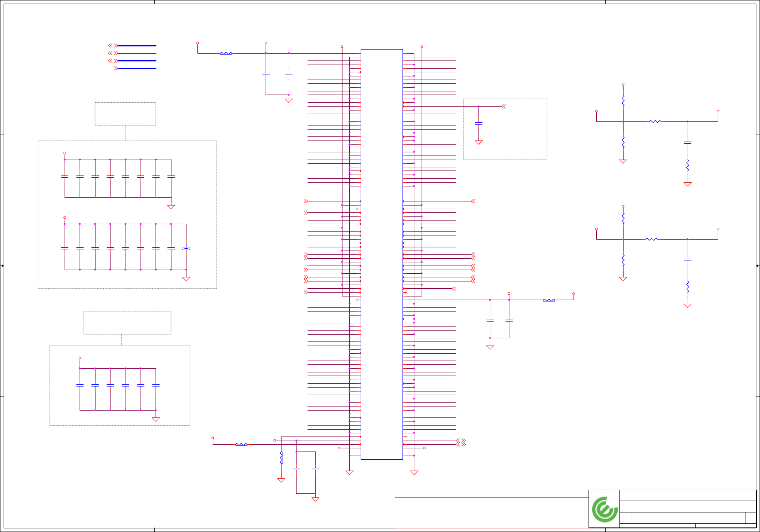Click the empty red-outlined note box beside the title block

coord(492,512)
